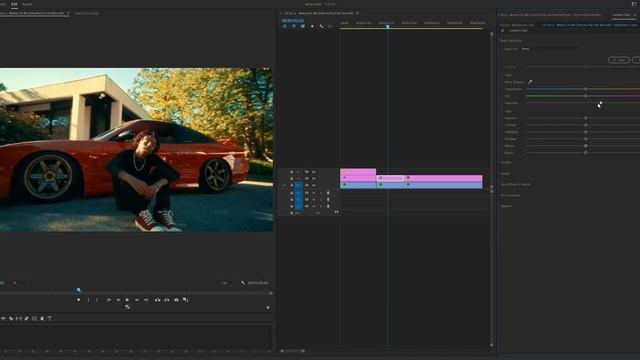This screenshot has height=360, width=640.
Task: Toggle the Lumetri Color fx bypass
Action: (x=502, y=31)
